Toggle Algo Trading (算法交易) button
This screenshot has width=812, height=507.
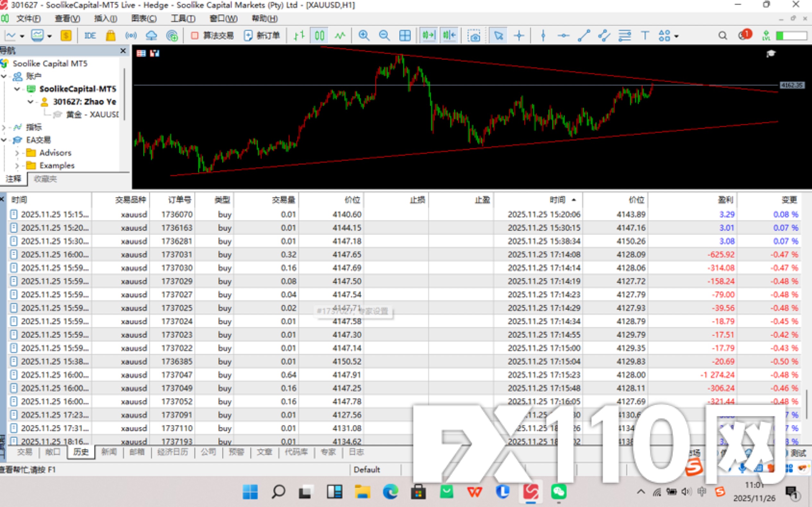click(212, 36)
